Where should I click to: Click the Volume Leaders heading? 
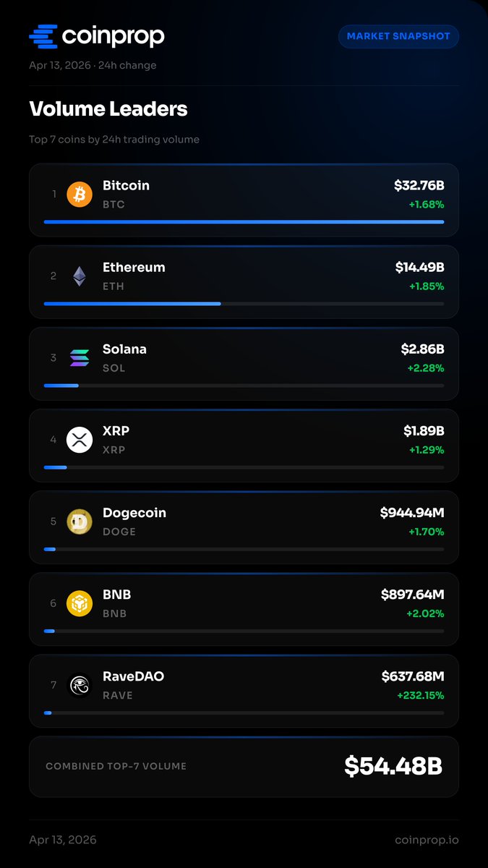pos(108,109)
